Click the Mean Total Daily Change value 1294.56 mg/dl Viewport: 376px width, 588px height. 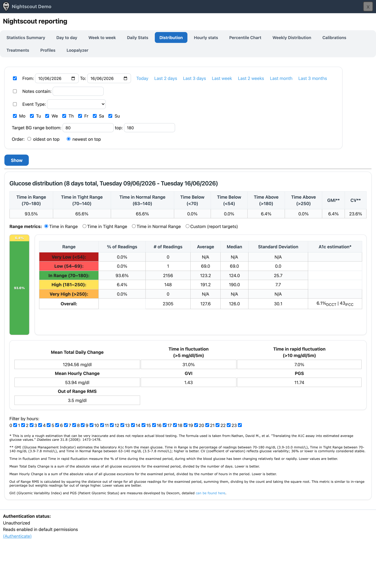click(77, 364)
